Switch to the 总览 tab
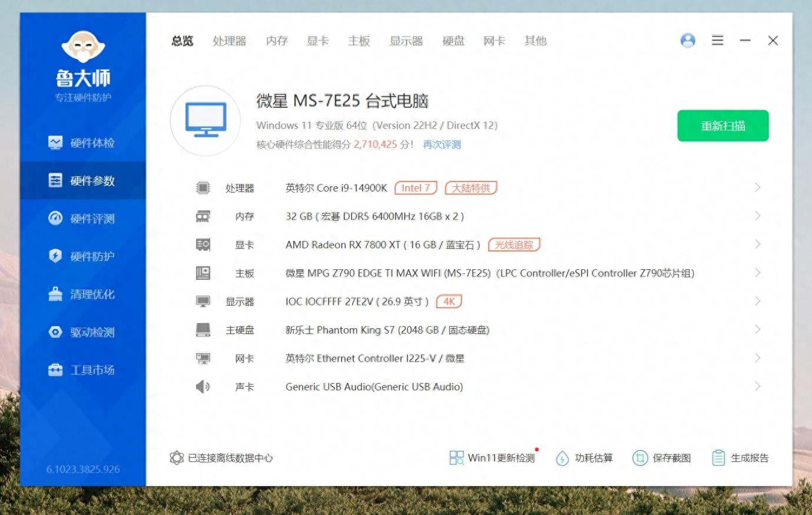 (183, 41)
